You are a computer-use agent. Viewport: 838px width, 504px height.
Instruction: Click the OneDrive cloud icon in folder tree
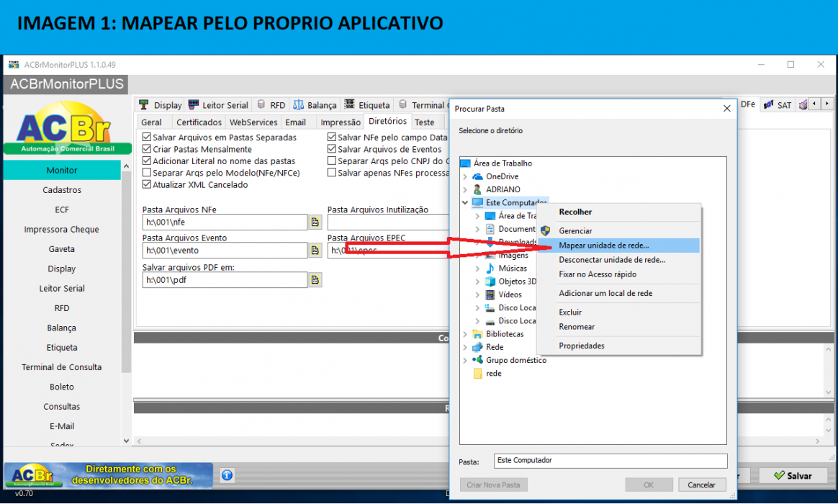477,176
